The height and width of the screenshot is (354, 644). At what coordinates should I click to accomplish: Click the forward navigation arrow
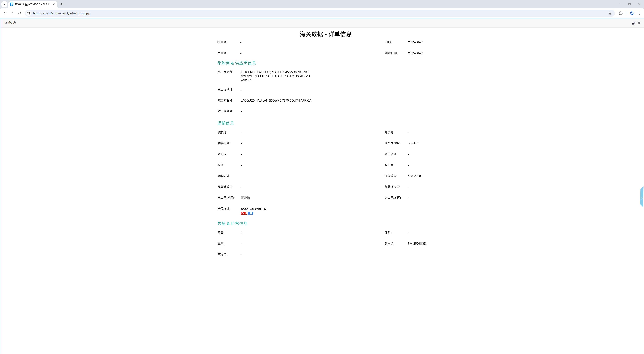[x=12, y=13]
